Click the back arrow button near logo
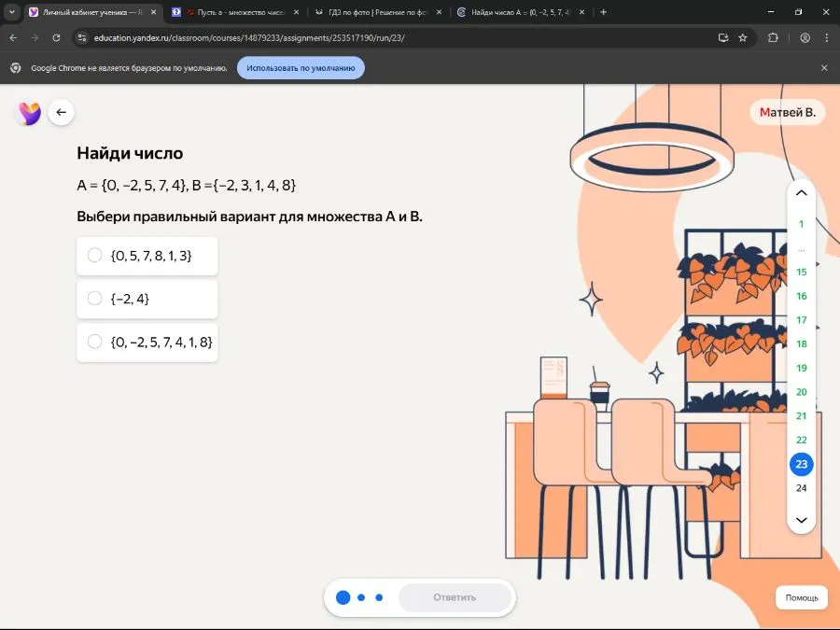This screenshot has height=630, width=840. click(61, 113)
